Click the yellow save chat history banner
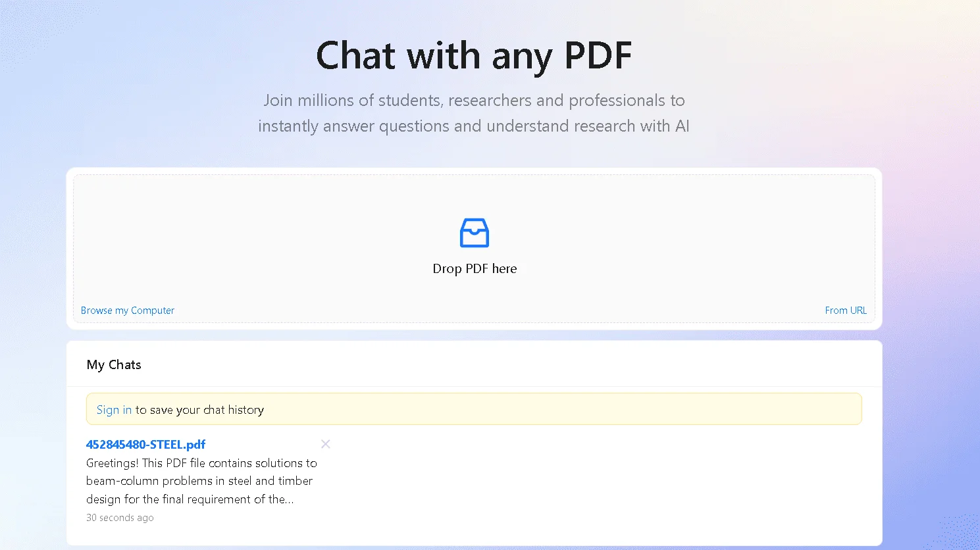The height and width of the screenshot is (550, 980). pyautogui.click(x=474, y=409)
